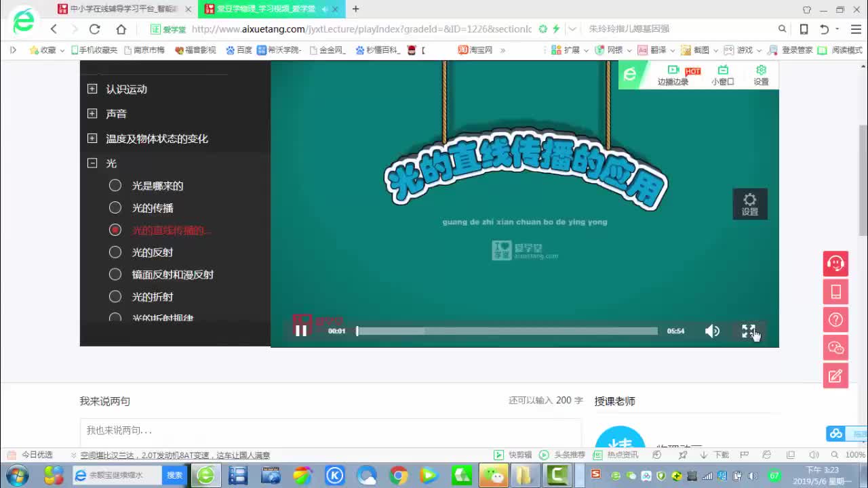The height and width of the screenshot is (488, 868).
Task: Open Camtasia green C taskbar icon
Action: (558, 475)
